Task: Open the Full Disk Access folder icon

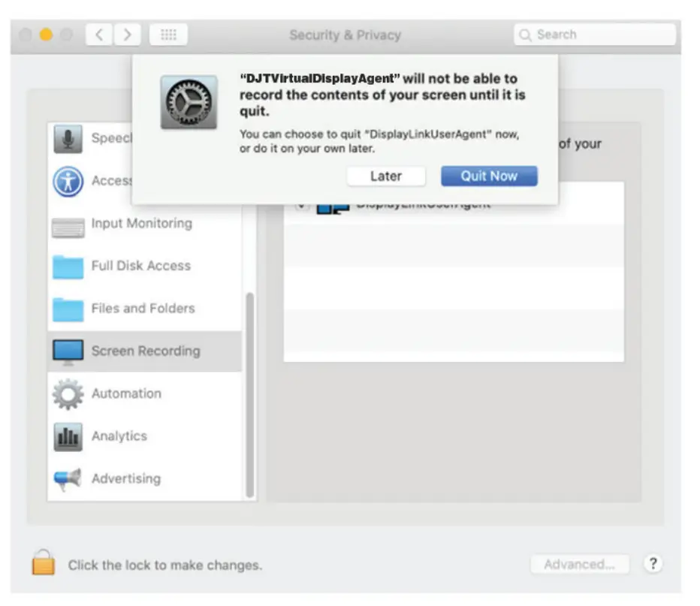Action: pyautogui.click(x=68, y=265)
